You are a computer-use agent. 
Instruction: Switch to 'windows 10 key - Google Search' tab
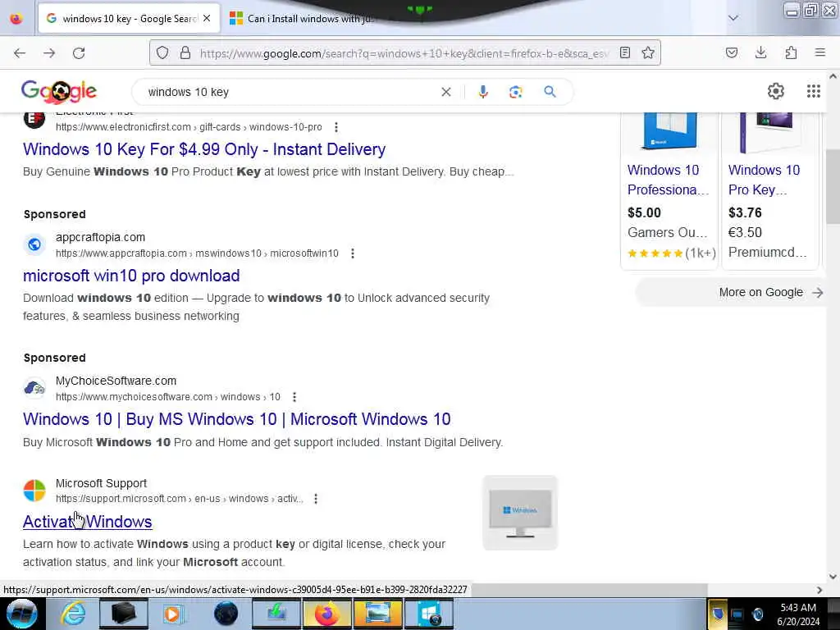(x=129, y=19)
